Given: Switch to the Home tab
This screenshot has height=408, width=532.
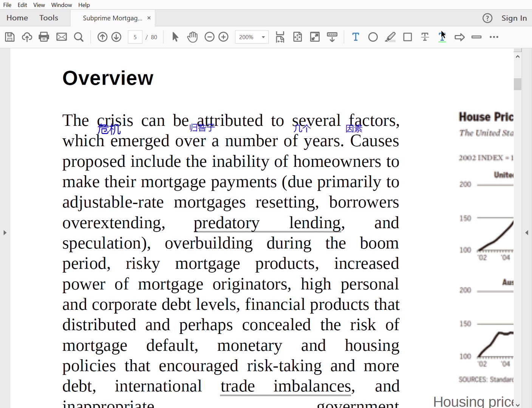Looking at the screenshot, I should (17, 18).
